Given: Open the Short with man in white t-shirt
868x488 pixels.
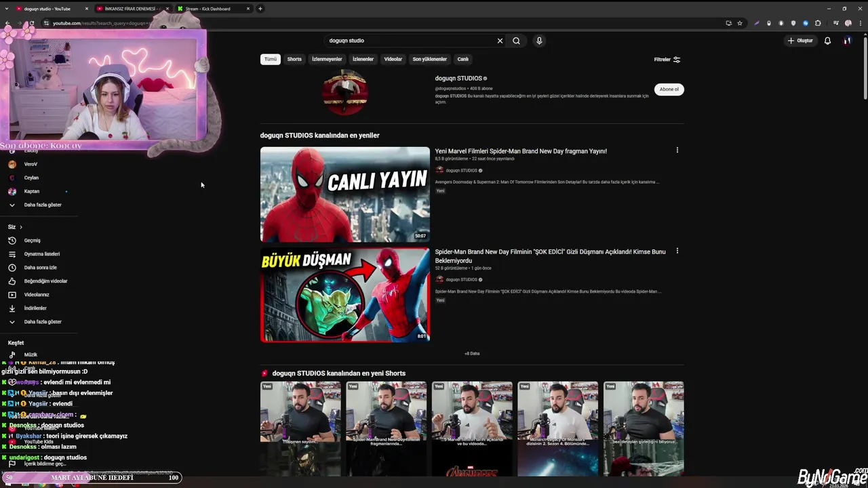Looking at the screenshot, I should pos(472,428).
